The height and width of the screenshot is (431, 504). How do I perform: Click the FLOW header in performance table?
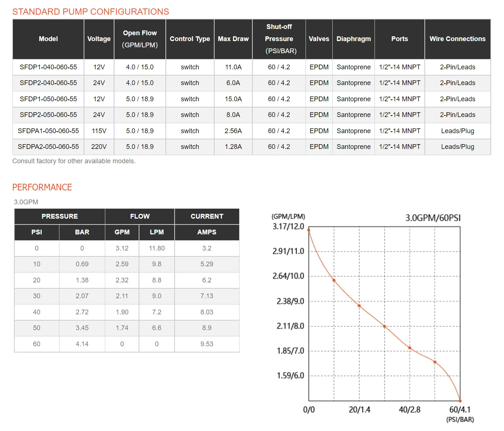(140, 216)
